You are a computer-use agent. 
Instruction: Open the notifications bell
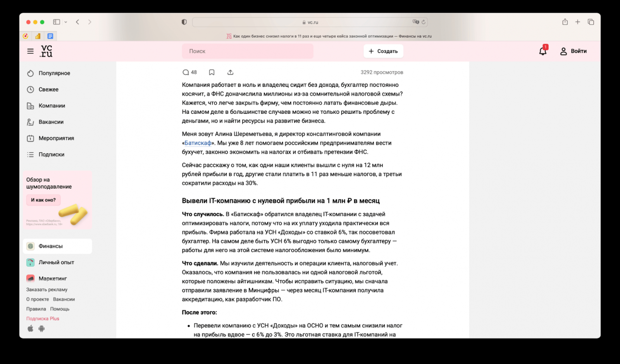click(x=543, y=51)
